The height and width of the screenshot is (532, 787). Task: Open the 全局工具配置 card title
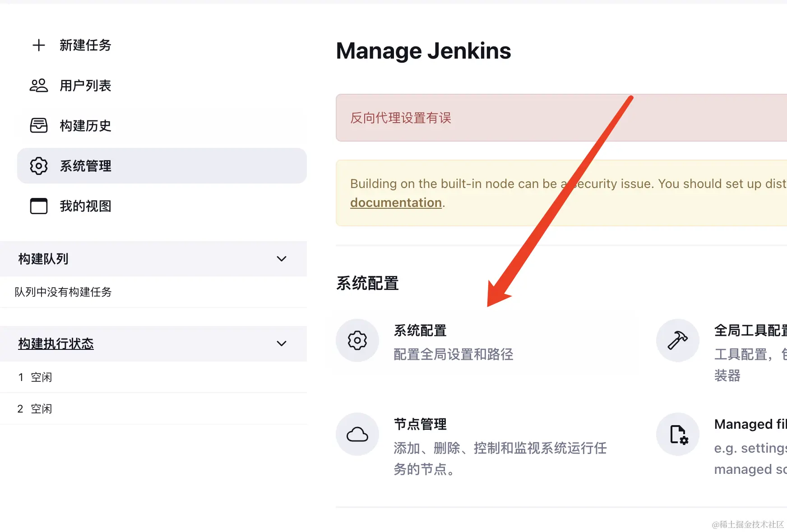[x=750, y=330]
